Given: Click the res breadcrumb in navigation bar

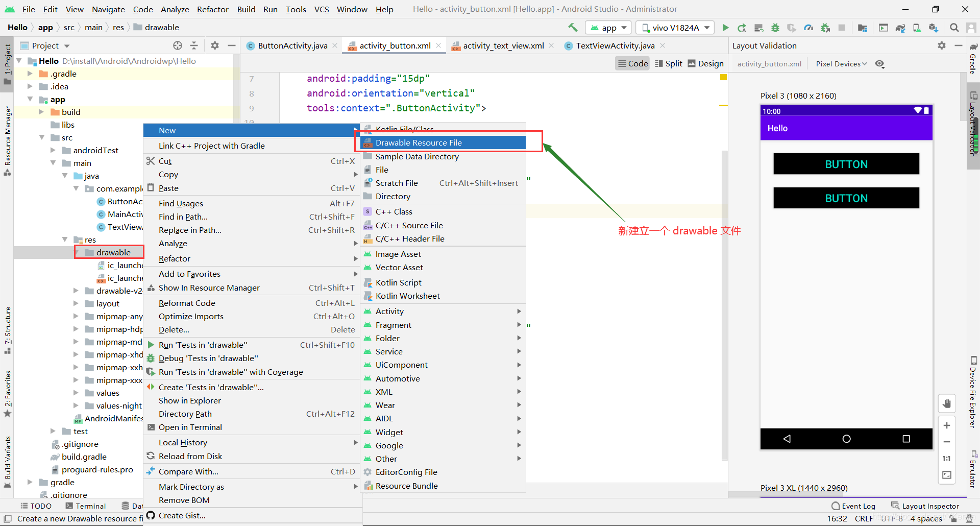Looking at the screenshot, I should pyautogui.click(x=118, y=27).
